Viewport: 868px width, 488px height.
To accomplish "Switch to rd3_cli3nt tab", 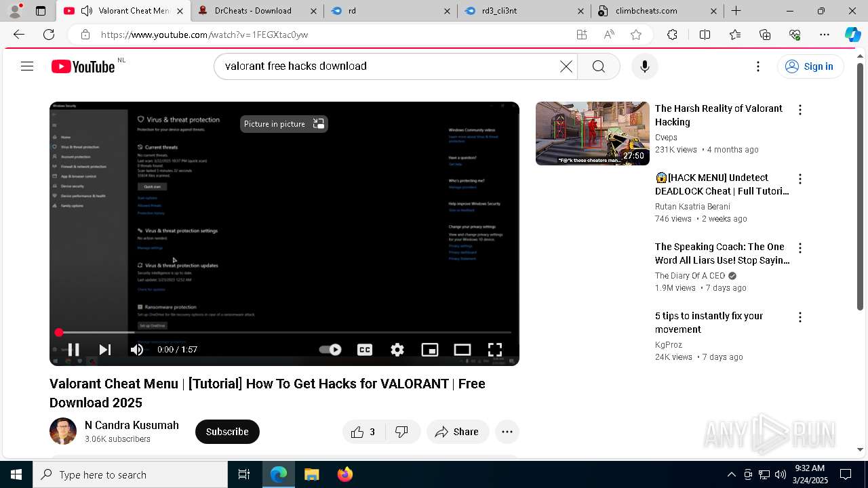I will (x=524, y=11).
